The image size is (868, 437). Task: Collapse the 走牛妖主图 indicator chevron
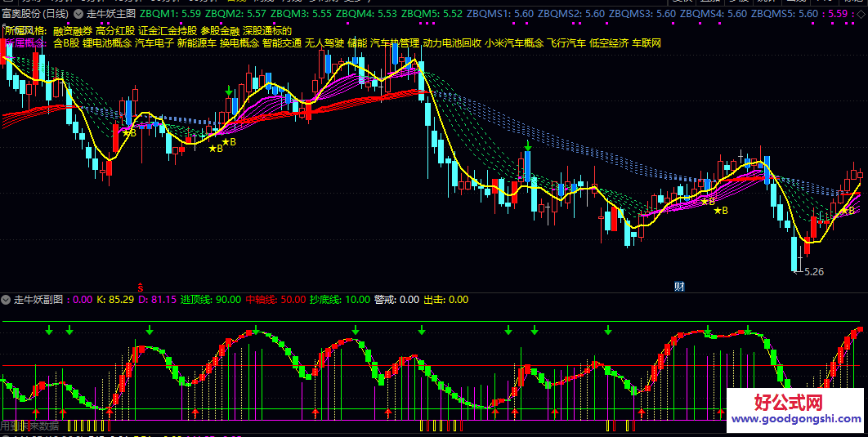(78, 13)
